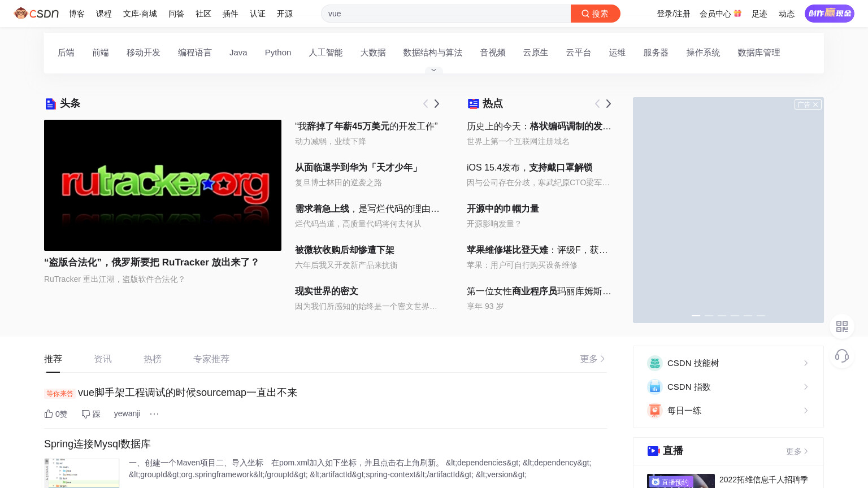Switch to the 推荐 tab
Image resolution: width=868 pixels, height=488 pixels.
[x=53, y=359]
